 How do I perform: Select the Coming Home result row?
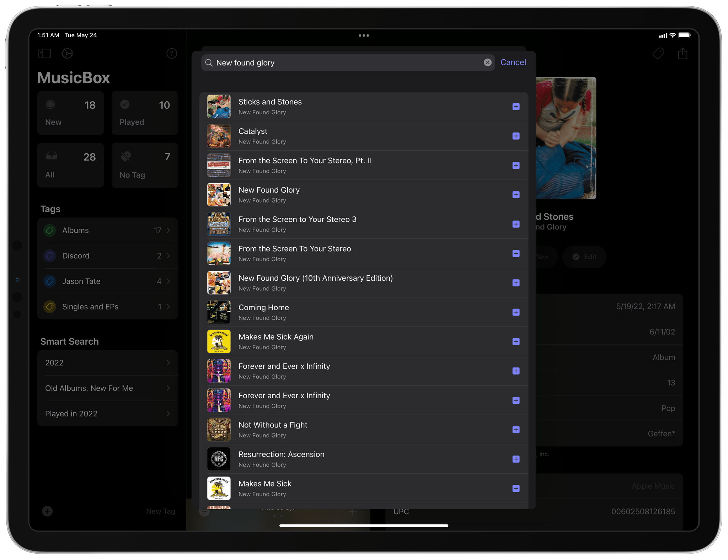coord(364,312)
